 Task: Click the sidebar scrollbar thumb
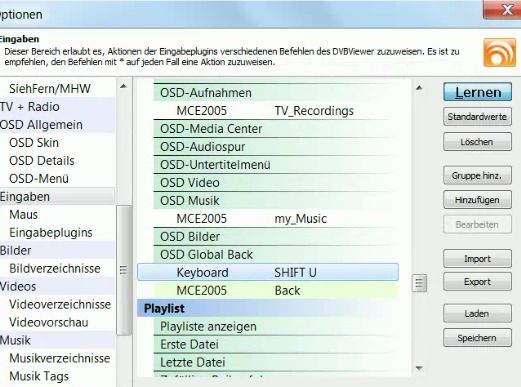pyautogui.click(x=123, y=270)
